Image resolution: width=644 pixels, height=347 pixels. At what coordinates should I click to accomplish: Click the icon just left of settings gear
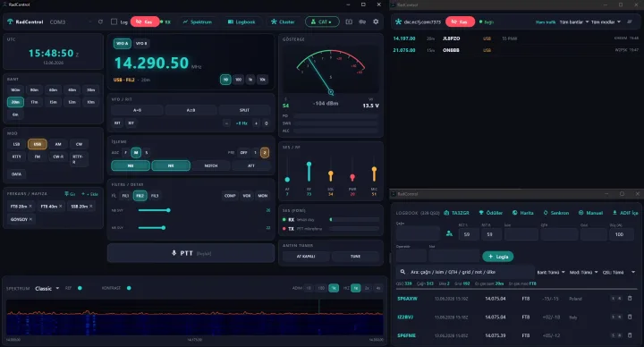362,21
